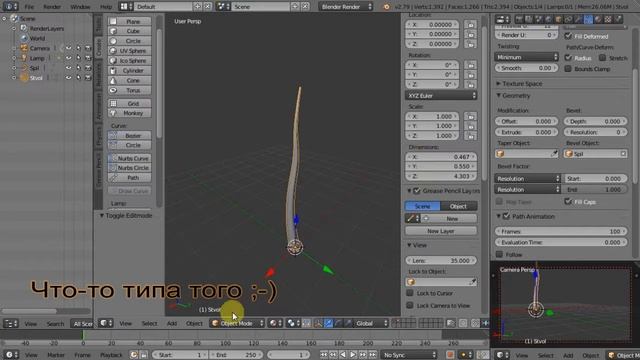
Task: Click the proportional editing icon in 3D header
Action: pyautogui.click(x=463, y=323)
